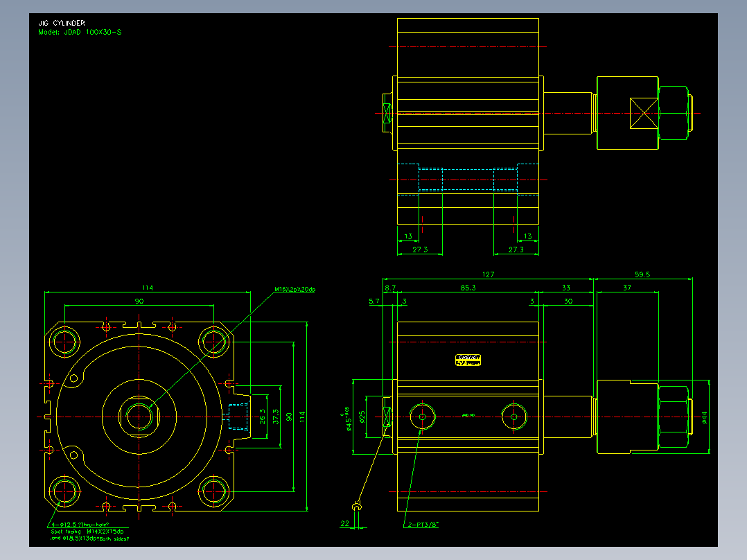Image resolution: width=747 pixels, height=560 pixels.
Task: Click the right '27.3' dimension in top view
Action: pos(516,250)
